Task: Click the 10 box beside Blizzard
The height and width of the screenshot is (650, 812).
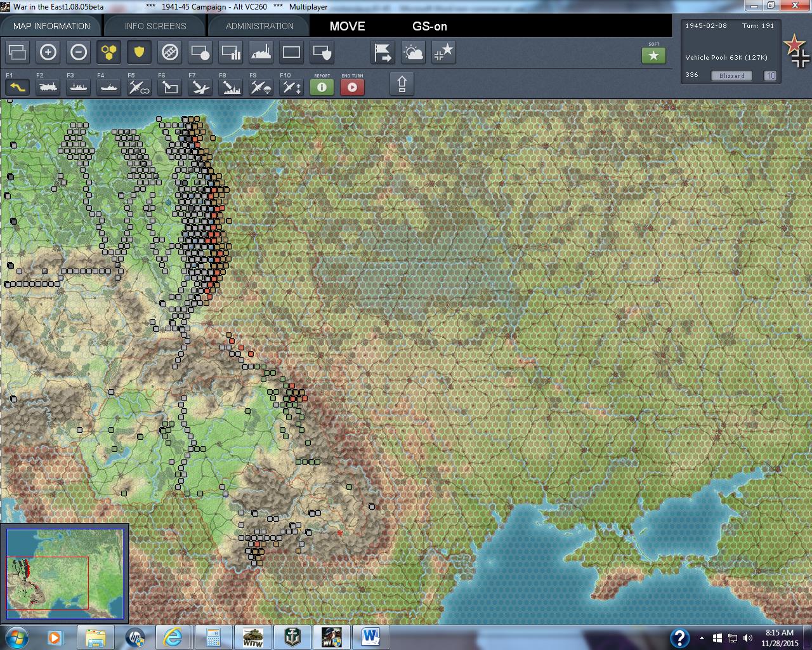Action: click(770, 76)
